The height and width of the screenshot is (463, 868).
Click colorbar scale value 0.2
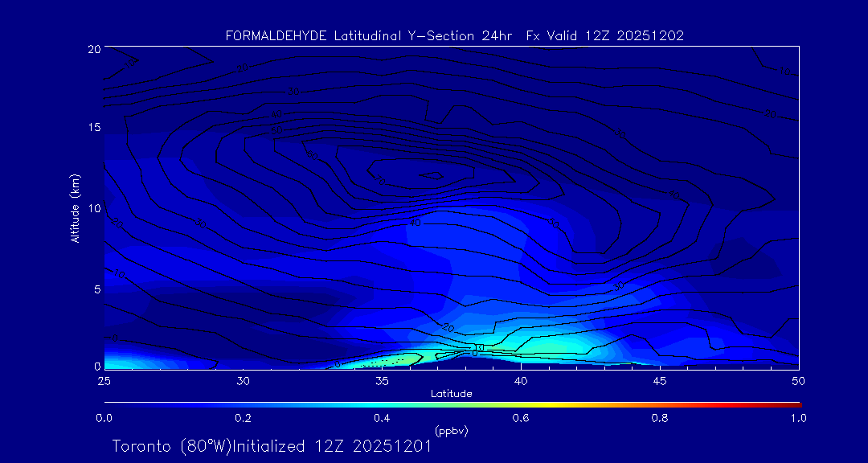pyautogui.click(x=243, y=419)
